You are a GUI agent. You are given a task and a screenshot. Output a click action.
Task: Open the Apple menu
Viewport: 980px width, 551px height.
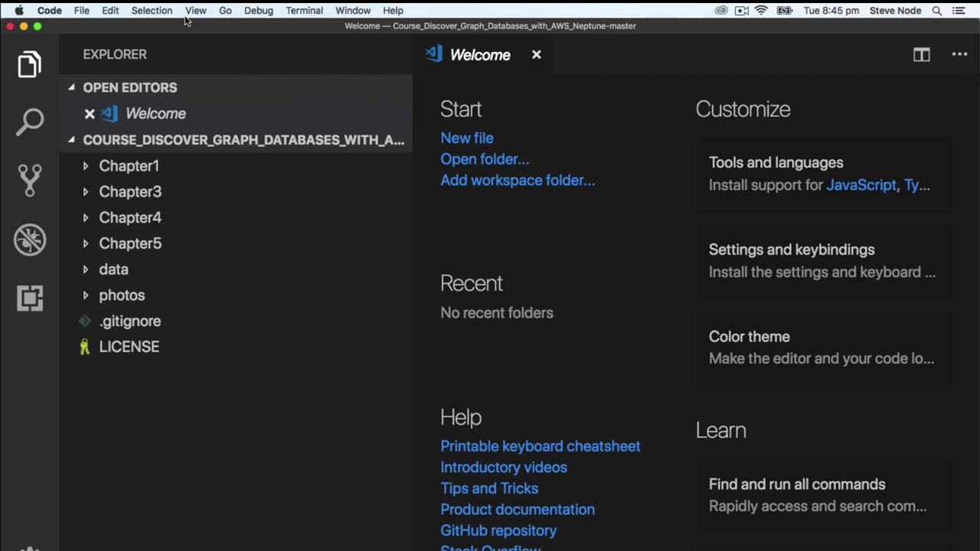pos(18,11)
